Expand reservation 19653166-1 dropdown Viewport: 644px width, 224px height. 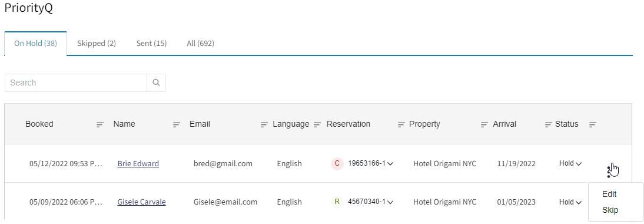point(391,164)
